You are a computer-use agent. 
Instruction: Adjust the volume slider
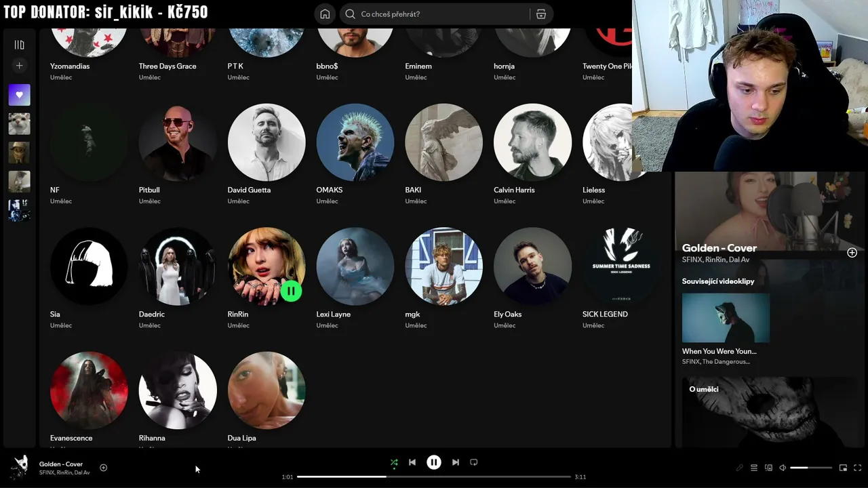point(811,468)
